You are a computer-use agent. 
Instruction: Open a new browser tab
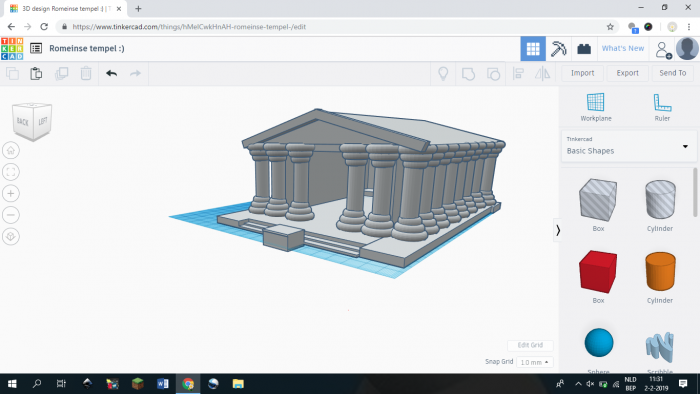point(138,8)
